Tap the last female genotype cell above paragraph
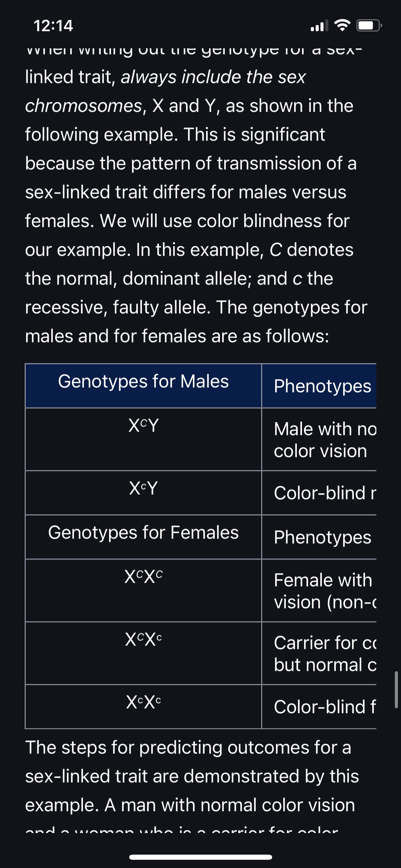 pos(143,707)
